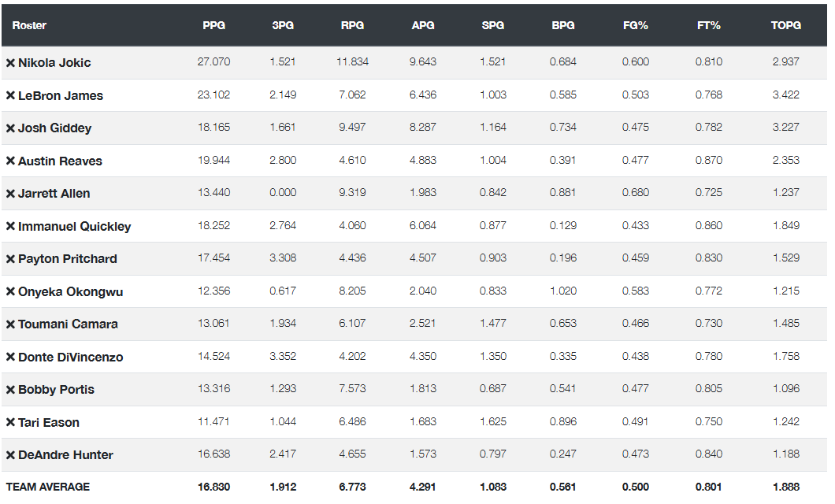
Task: Click the X next to Jarrett Allen
Action: pos(11,194)
